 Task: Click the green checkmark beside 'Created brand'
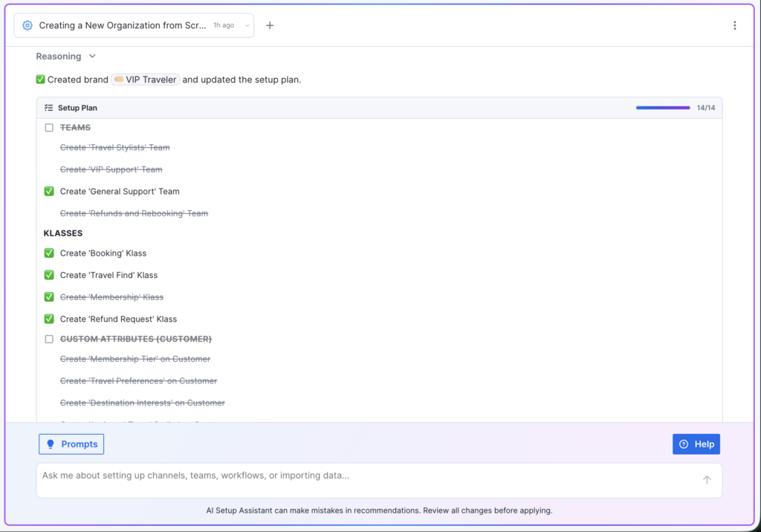pos(39,80)
